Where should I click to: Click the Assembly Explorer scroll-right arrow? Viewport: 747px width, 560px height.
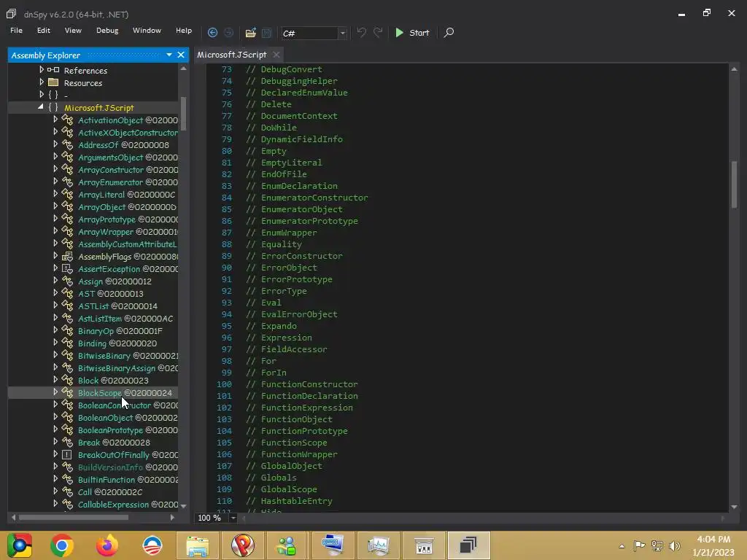click(x=172, y=518)
